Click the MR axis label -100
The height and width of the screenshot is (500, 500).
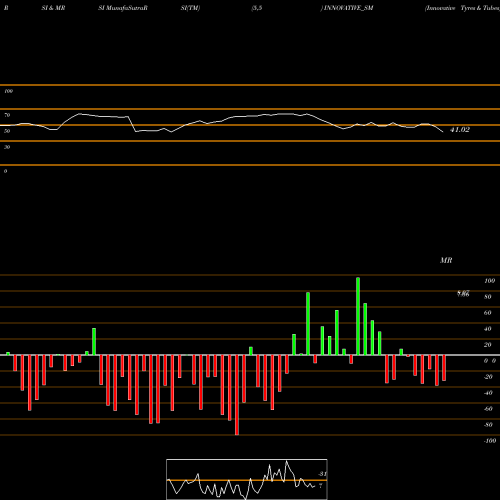(x=490, y=441)
